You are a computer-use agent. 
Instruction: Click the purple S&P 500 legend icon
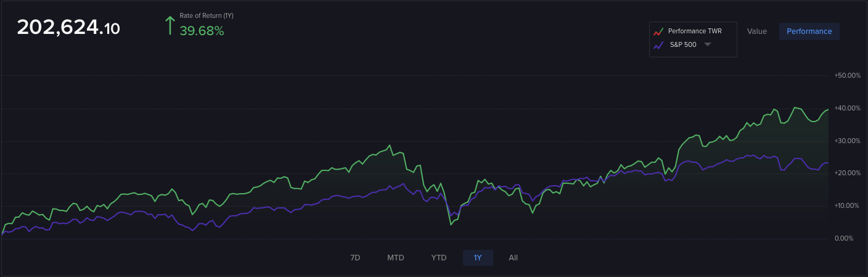(x=658, y=45)
